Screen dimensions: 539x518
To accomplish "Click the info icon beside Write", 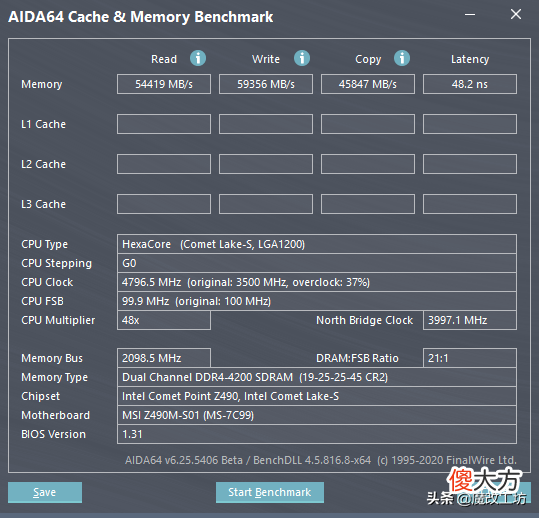I will click(x=302, y=58).
